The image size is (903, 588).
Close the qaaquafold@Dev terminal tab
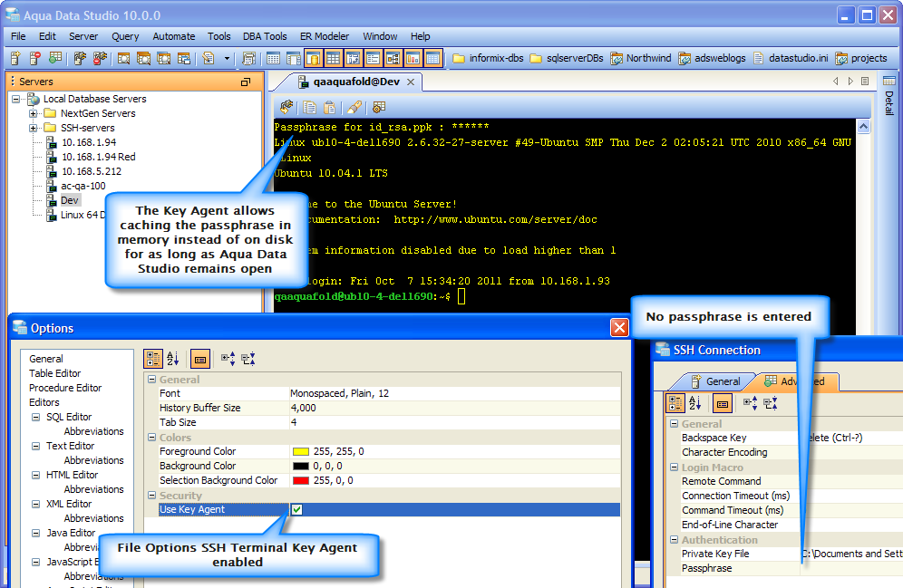pyautogui.click(x=411, y=82)
